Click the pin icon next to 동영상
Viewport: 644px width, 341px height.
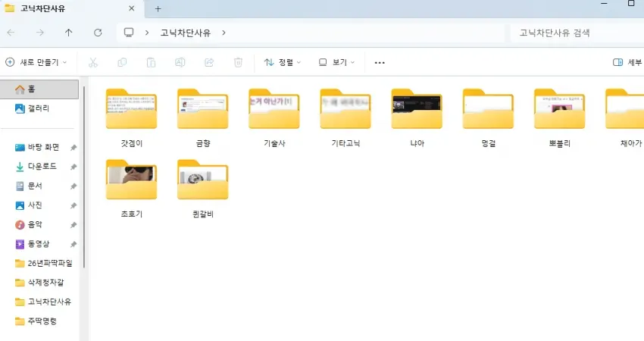click(x=73, y=244)
